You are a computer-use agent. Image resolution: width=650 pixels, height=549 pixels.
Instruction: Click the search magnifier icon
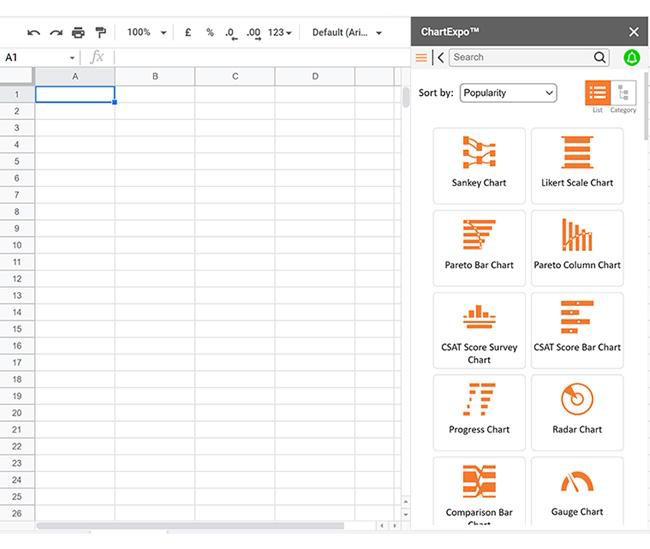[x=600, y=57]
